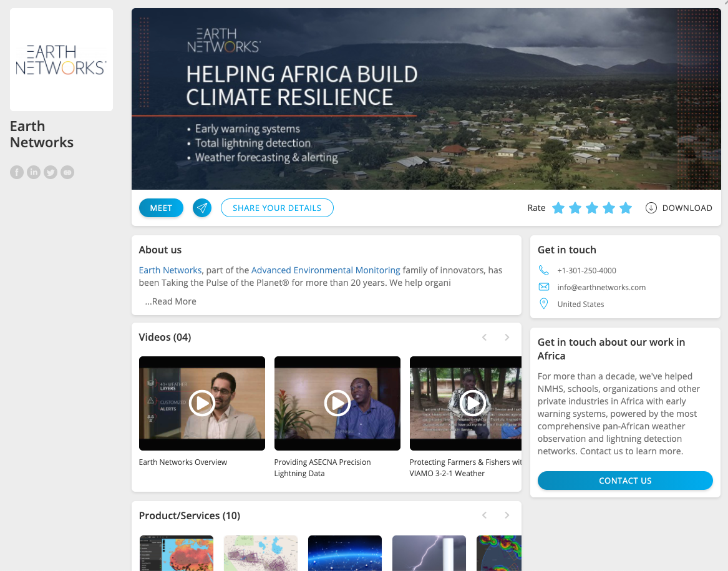The width and height of the screenshot is (728, 571).
Task: Click the Product/Services (10) heading
Action: click(190, 515)
